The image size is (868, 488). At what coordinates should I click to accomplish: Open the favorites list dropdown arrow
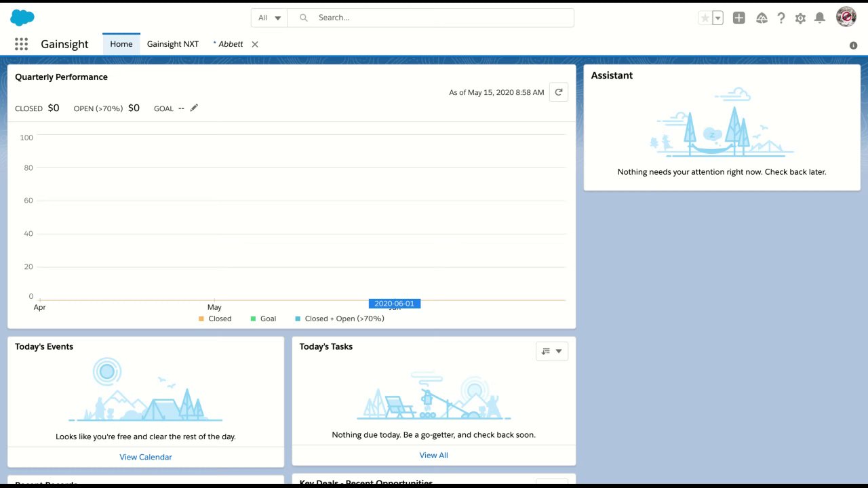(717, 18)
